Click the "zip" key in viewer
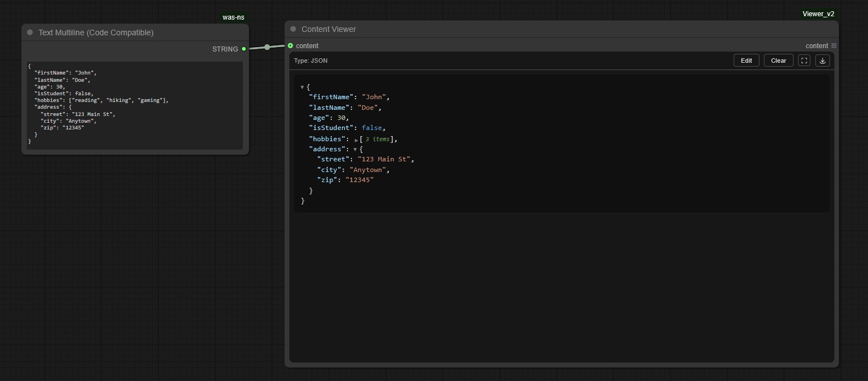868x381 pixels. [x=327, y=180]
